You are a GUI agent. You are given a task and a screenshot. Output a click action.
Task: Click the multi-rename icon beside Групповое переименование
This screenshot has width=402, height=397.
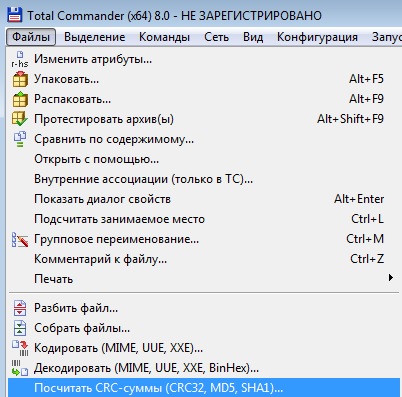click(x=20, y=239)
